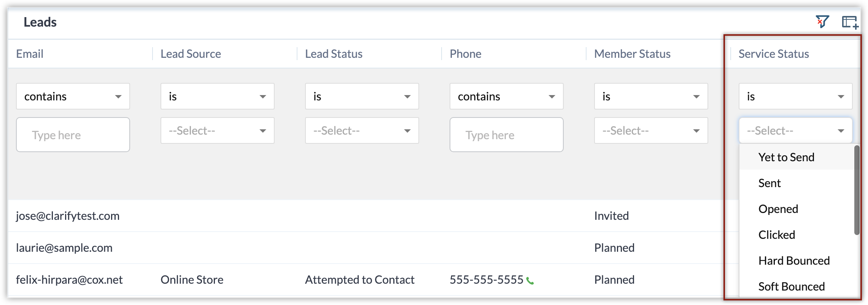
Task: Click the green phone call icon
Action: (530, 281)
